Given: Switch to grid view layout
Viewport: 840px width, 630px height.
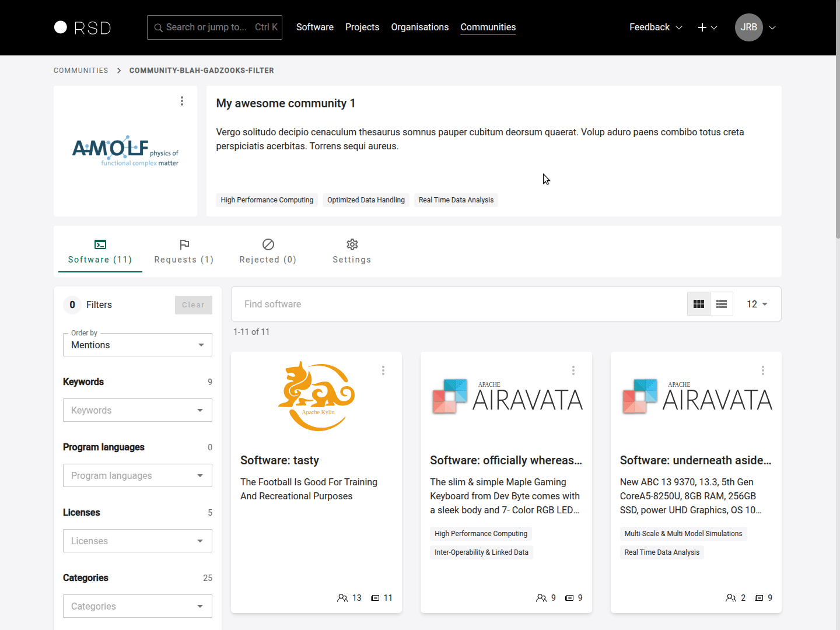Looking at the screenshot, I should [699, 304].
